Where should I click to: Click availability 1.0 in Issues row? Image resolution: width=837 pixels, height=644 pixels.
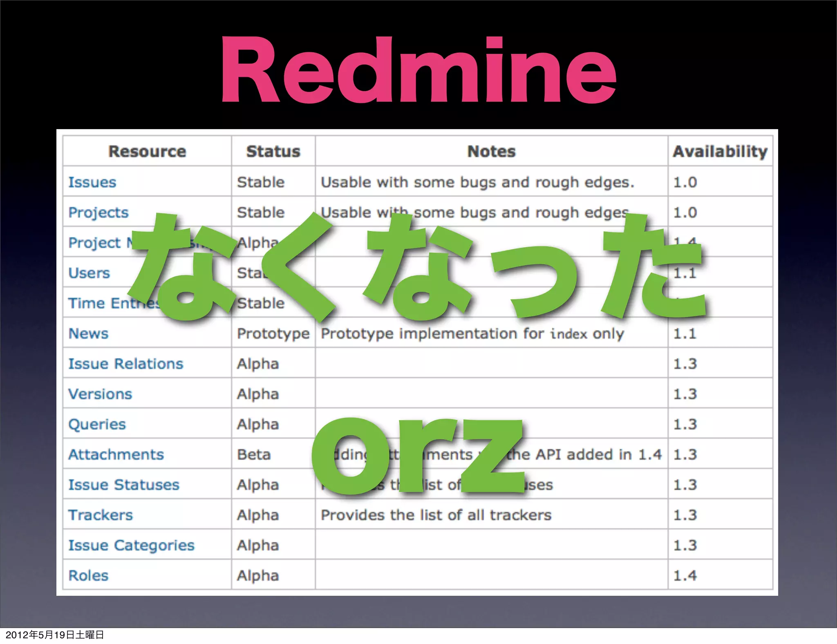click(x=685, y=182)
